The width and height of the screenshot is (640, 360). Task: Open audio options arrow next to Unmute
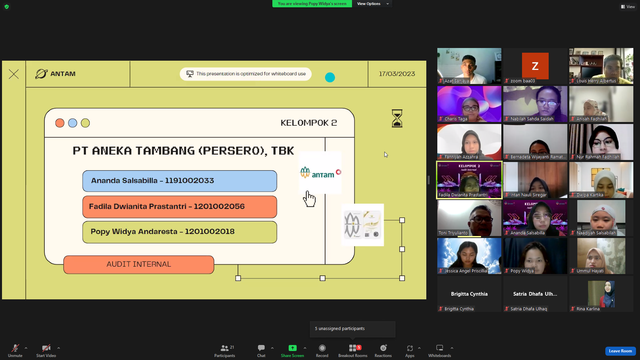[x=26, y=348]
